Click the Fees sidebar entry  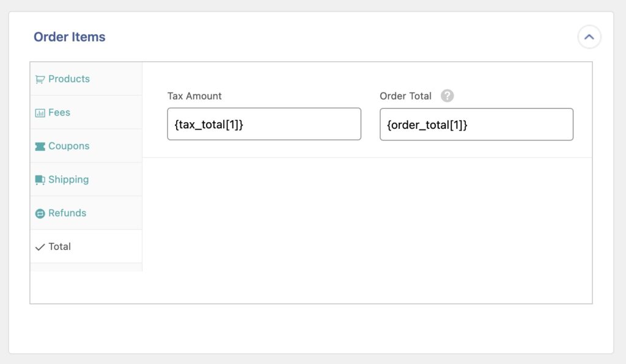61,112
